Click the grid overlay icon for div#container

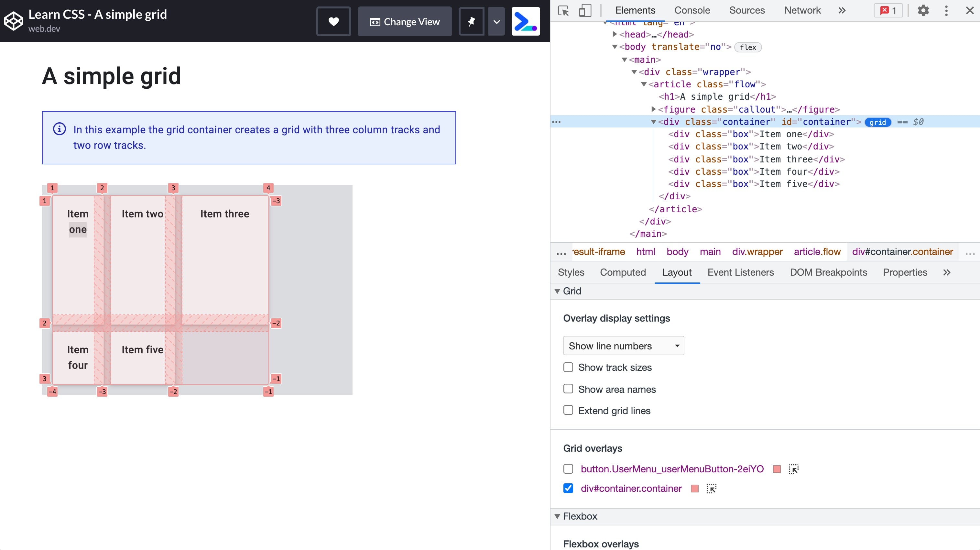click(x=711, y=489)
